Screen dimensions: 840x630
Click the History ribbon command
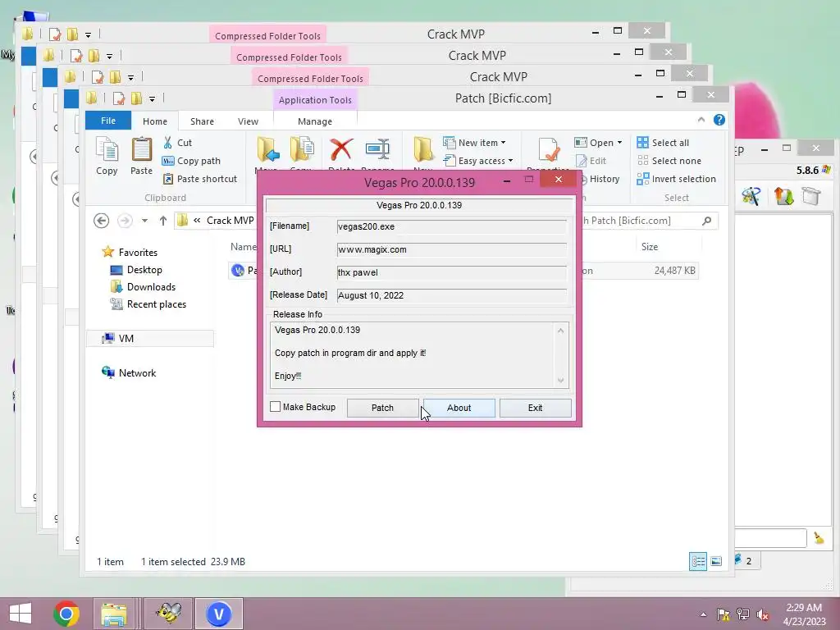[601, 179]
